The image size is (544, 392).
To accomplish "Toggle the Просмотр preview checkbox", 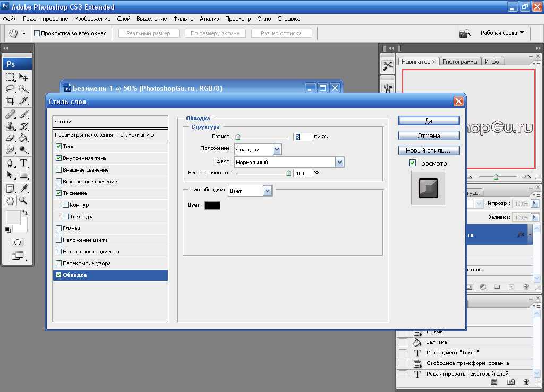I will (412, 163).
